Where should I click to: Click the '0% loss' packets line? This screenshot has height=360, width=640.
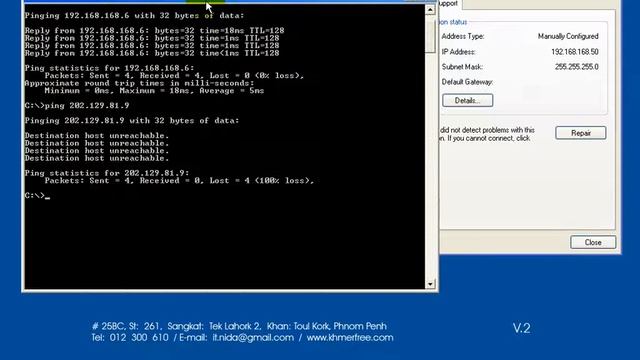tap(174, 76)
